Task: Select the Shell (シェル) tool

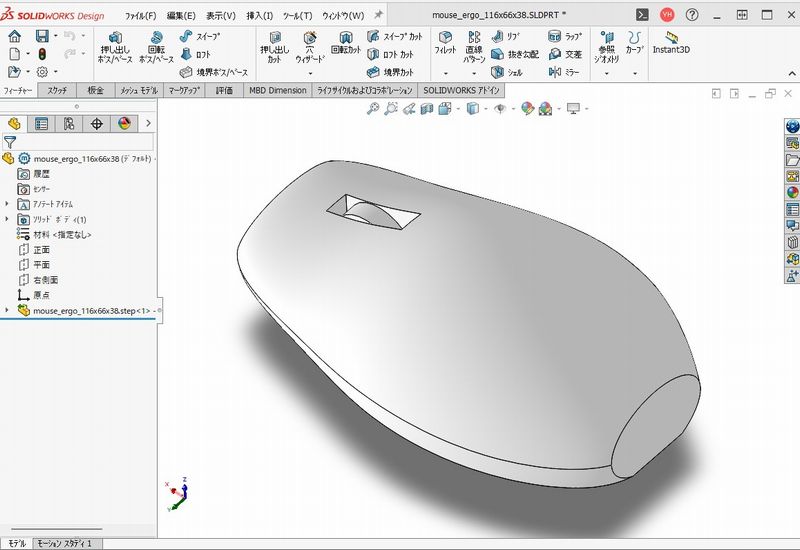Action: coord(507,72)
